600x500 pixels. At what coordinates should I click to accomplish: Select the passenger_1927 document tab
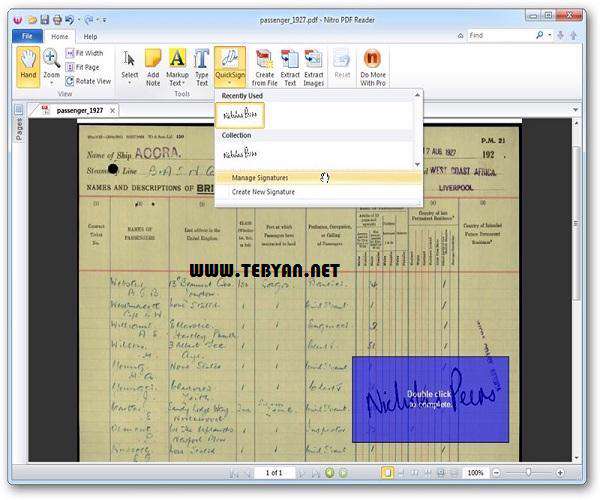[x=80, y=111]
